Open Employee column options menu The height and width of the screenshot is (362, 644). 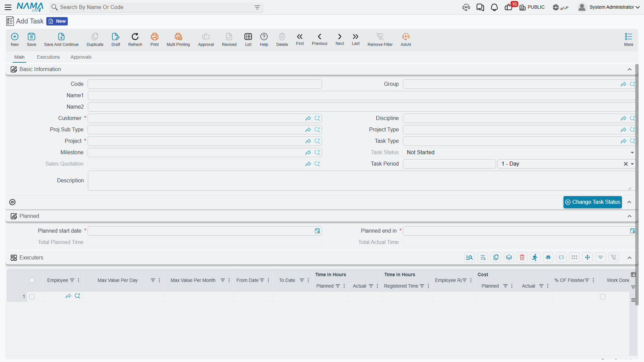tap(78, 280)
